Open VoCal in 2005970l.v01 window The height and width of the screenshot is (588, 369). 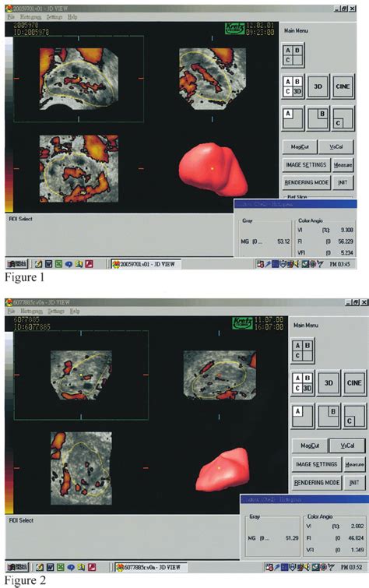click(336, 147)
